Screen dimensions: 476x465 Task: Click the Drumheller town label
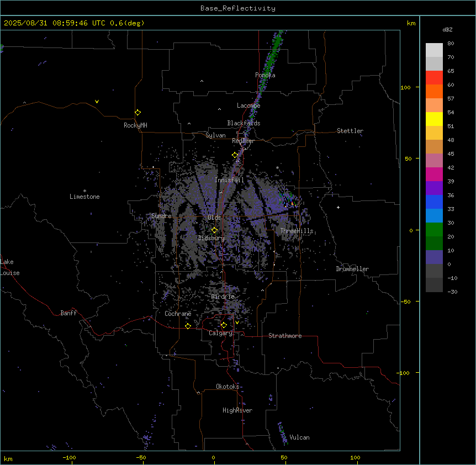coord(352,269)
